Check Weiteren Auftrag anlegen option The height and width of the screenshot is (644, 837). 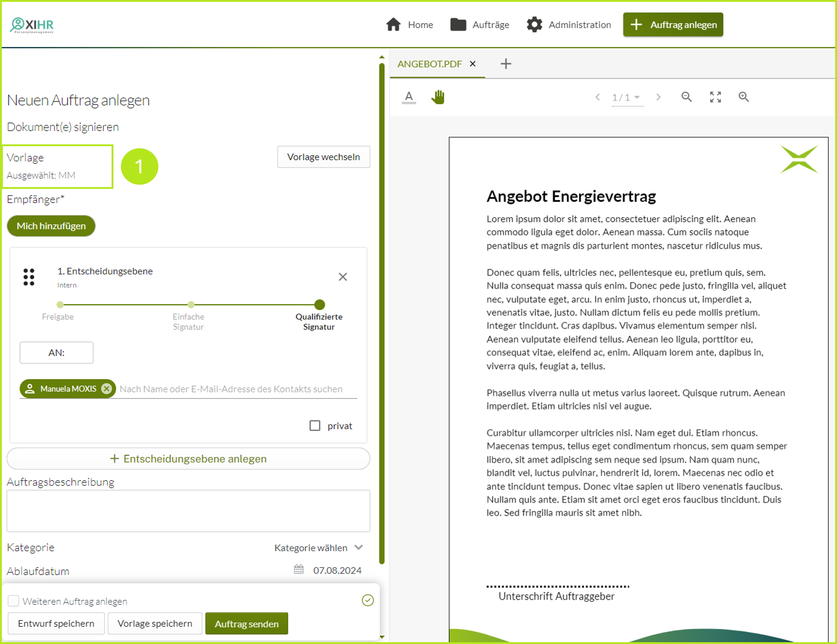click(x=13, y=601)
